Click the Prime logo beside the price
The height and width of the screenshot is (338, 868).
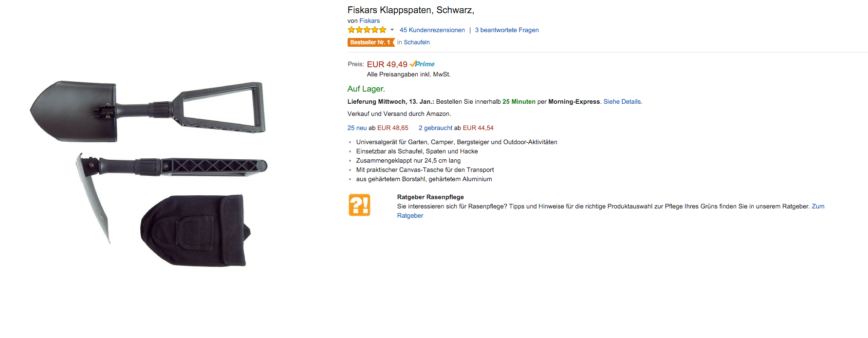423,64
